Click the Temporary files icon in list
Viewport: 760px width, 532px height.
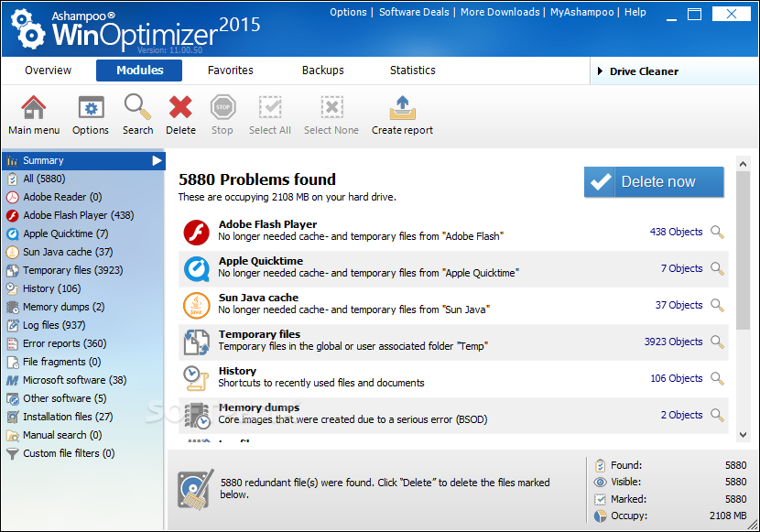pyautogui.click(x=196, y=342)
